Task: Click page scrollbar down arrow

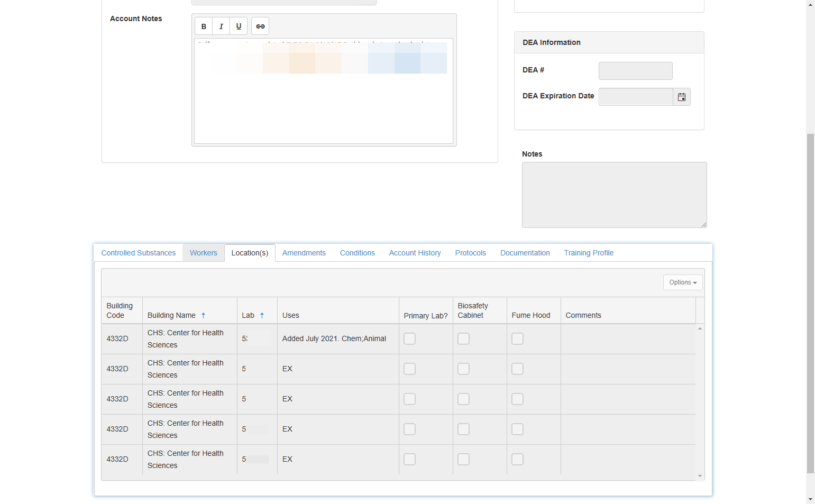Action: [x=810, y=499]
